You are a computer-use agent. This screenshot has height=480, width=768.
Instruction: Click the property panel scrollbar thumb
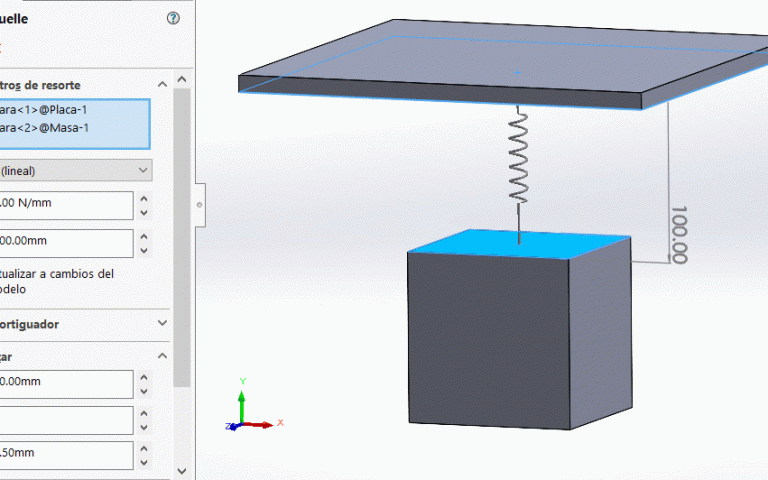click(x=182, y=238)
